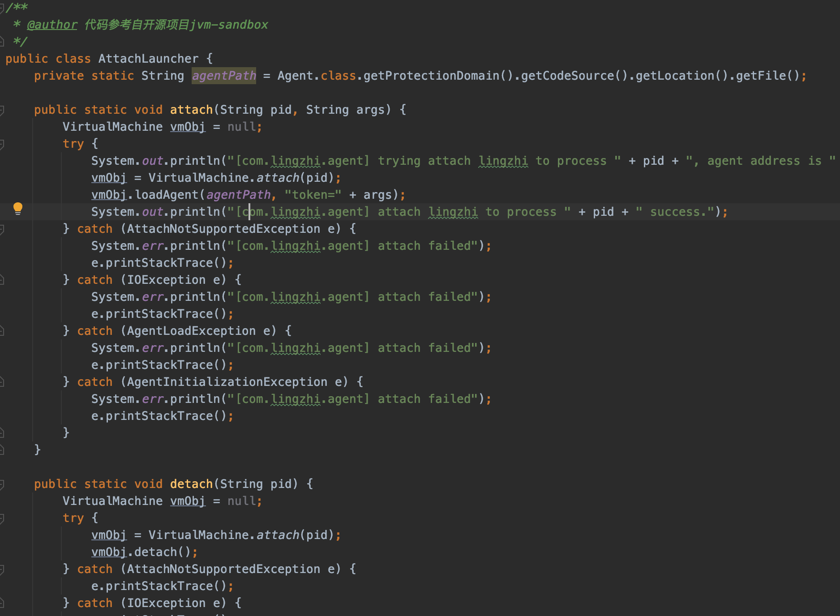
Task: Click the detach method name in its declaration
Action: click(191, 484)
